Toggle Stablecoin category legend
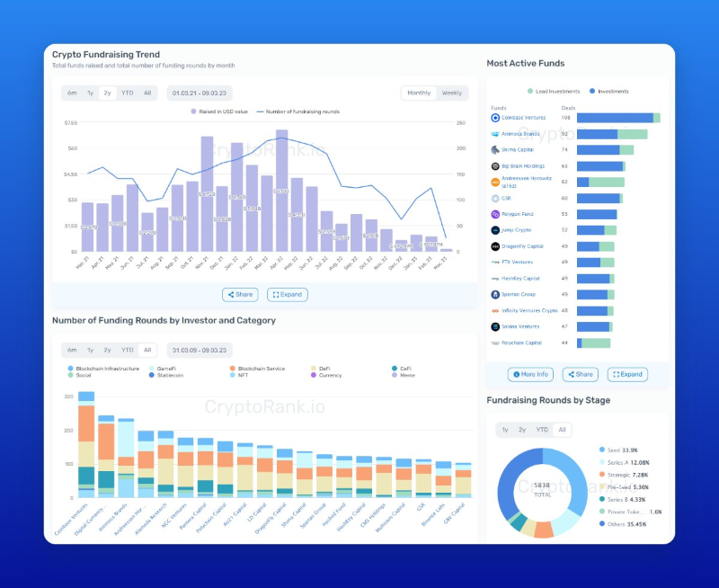The width and height of the screenshot is (719, 588). (166, 375)
